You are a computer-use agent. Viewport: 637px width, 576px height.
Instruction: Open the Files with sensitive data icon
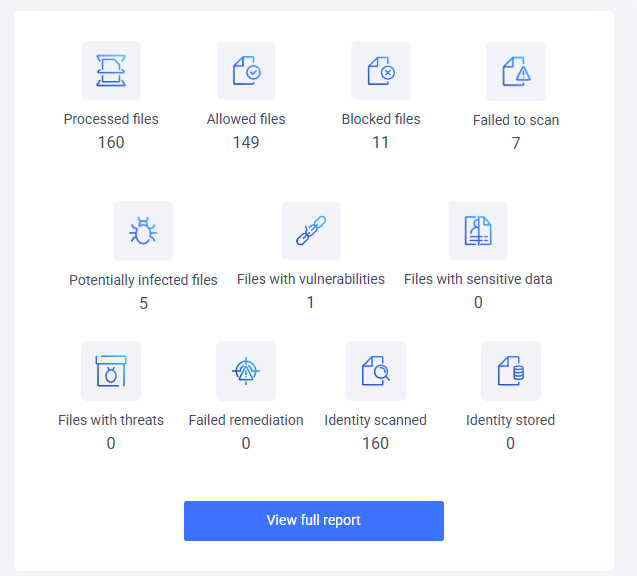[x=478, y=230]
